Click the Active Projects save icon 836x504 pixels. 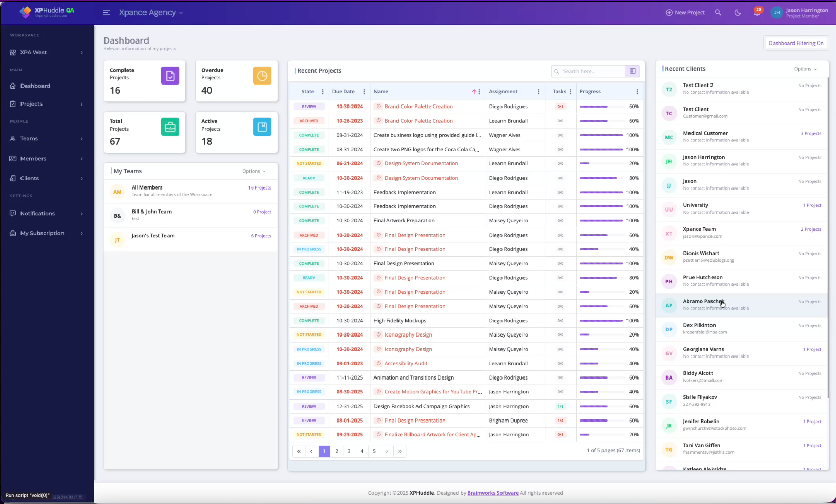pos(262,127)
